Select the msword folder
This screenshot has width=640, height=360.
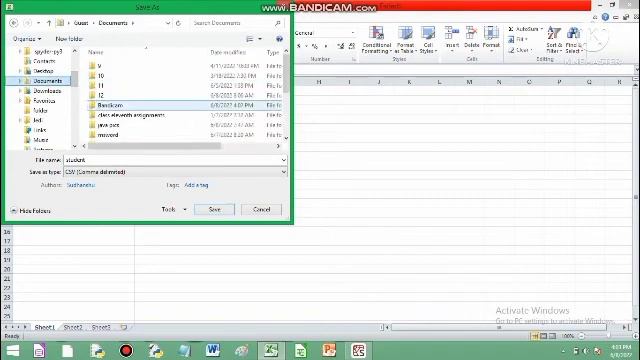pyautogui.click(x=108, y=135)
